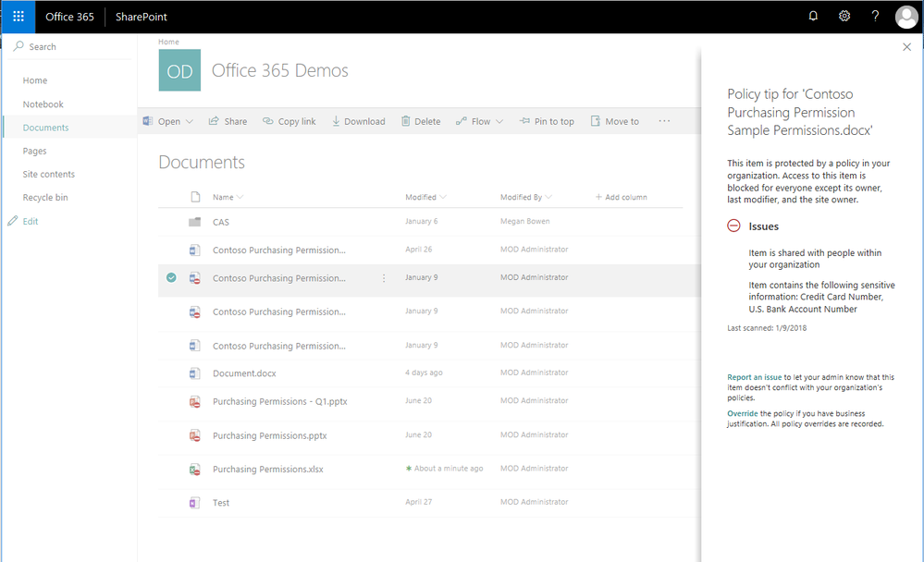Click Megan Bowen in Modified By
The height and width of the screenshot is (562, 924).
pos(525,222)
